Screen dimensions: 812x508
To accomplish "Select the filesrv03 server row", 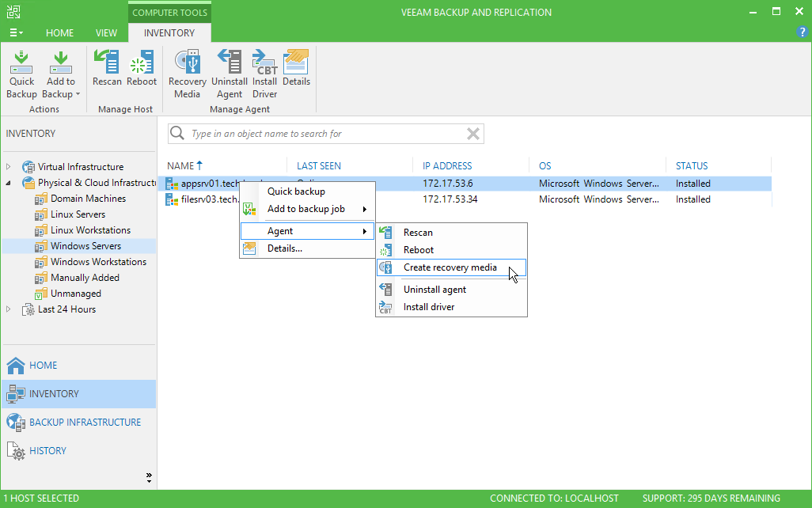I will (465, 199).
